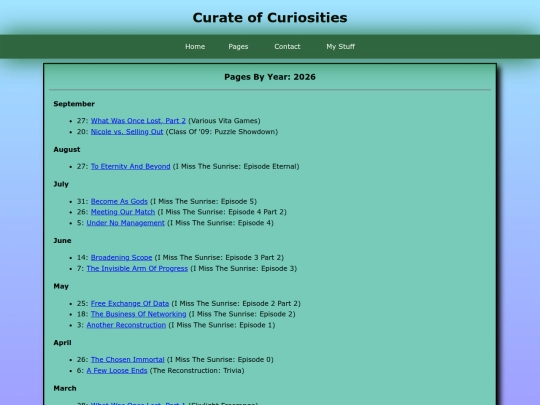Open 'What Was Once Lost, Part 2' link
540x405 pixels.
[138, 121]
